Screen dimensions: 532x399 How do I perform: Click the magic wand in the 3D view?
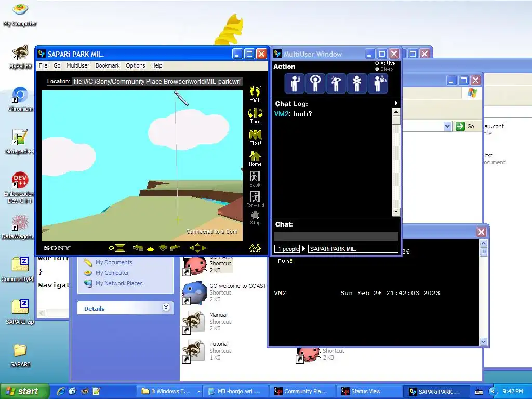[181, 98]
